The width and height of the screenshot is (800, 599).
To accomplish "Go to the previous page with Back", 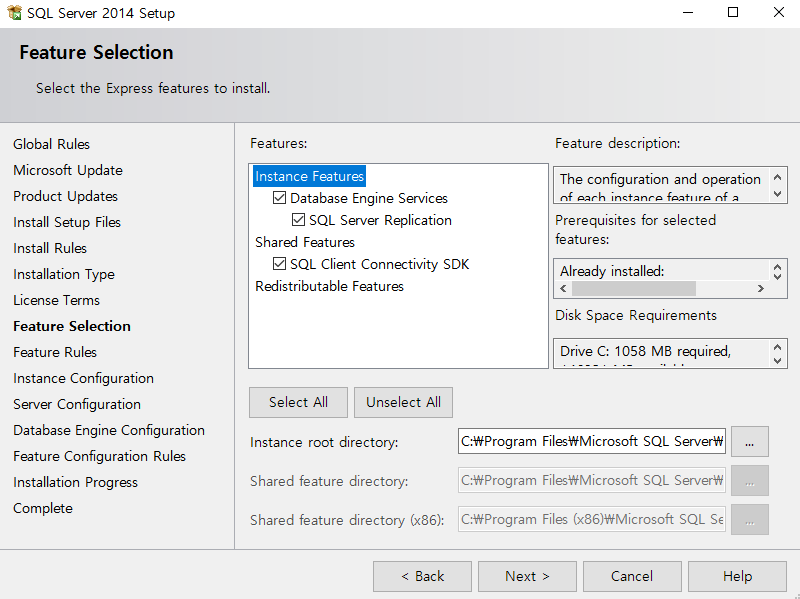I will point(422,576).
